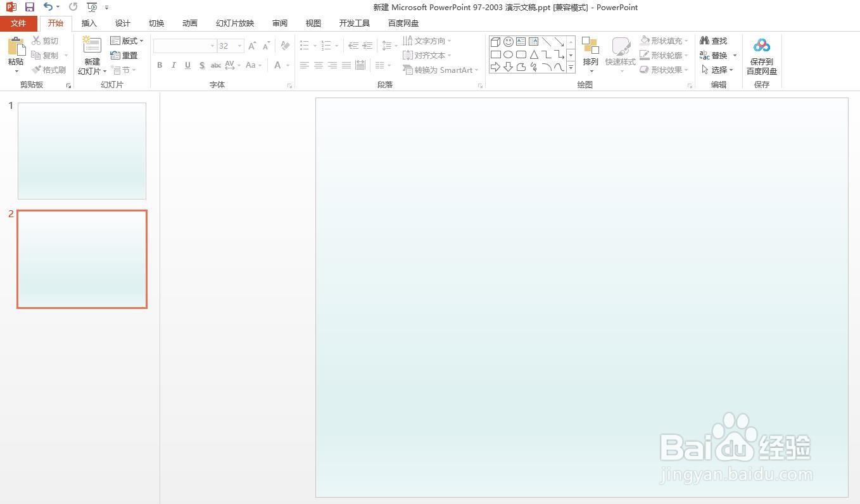
Task: Expand the shapes gallery more button
Action: 571,67
